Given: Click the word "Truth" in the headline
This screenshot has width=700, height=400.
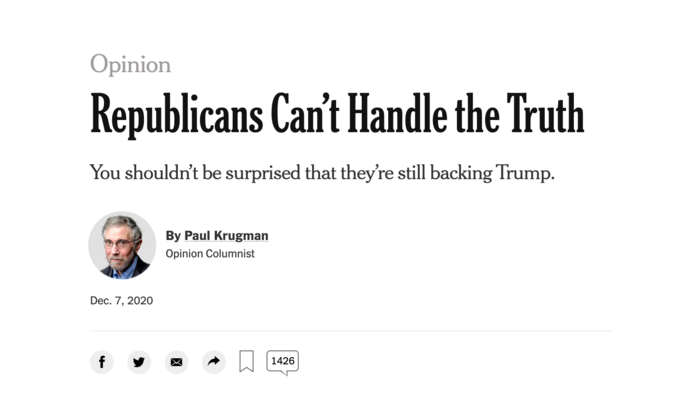Looking at the screenshot, I should tap(545, 115).
